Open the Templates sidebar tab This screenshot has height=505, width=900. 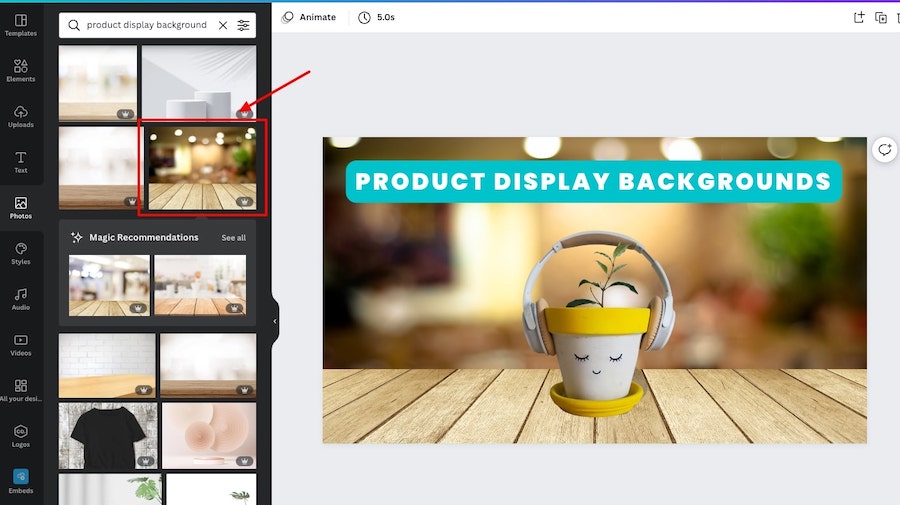tap(21, 25)
